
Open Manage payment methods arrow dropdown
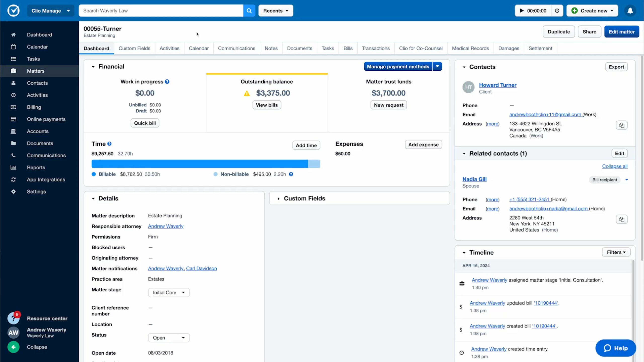click(437, 66)
